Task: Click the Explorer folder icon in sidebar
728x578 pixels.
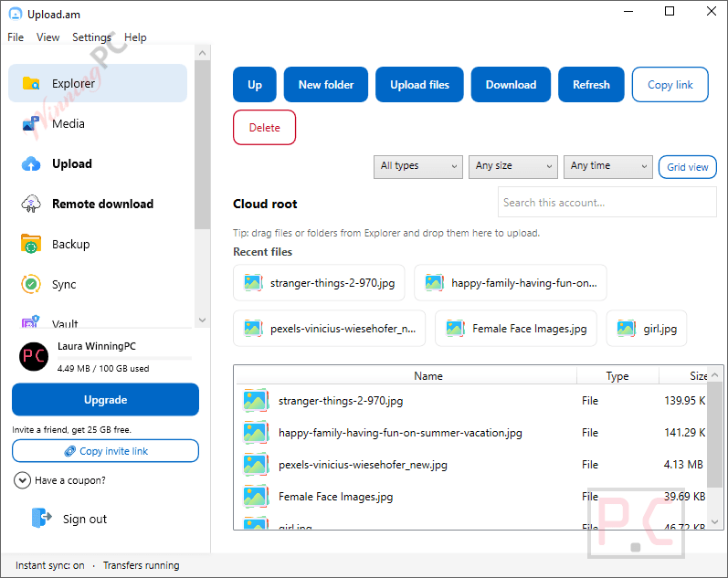Action: (31, 84)
